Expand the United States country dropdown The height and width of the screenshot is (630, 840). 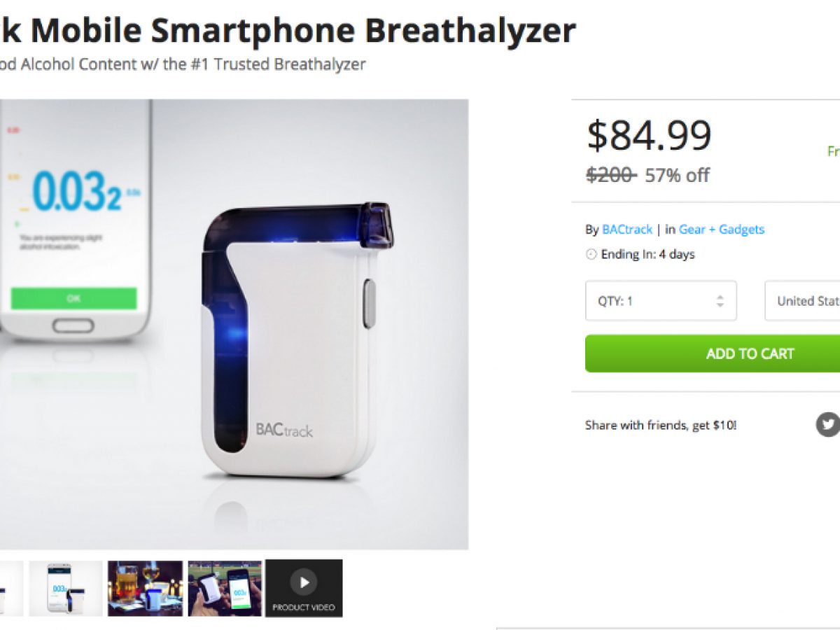802,301
